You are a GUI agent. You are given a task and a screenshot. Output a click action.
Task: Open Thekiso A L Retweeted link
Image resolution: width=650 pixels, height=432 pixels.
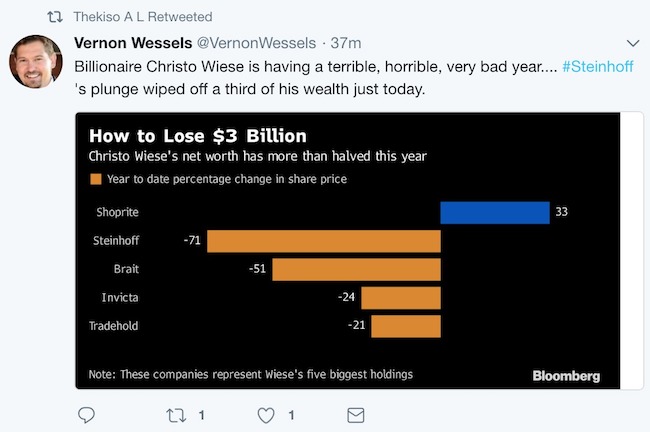(x=143, y=17)
